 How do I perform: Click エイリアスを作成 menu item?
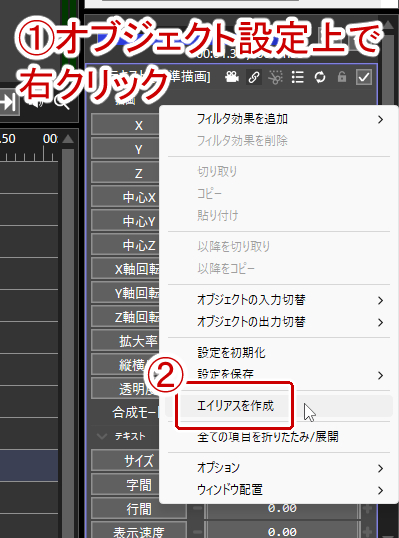pos(279,406)
